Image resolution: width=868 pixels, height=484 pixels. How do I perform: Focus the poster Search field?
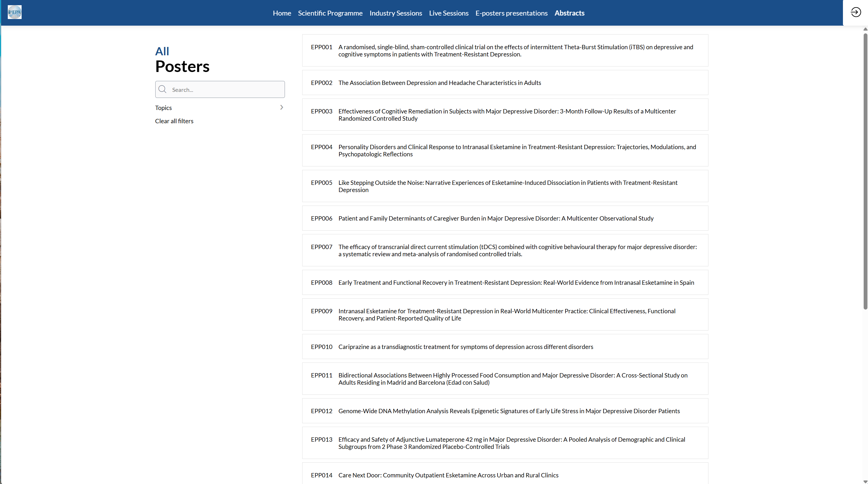[226, 90]
